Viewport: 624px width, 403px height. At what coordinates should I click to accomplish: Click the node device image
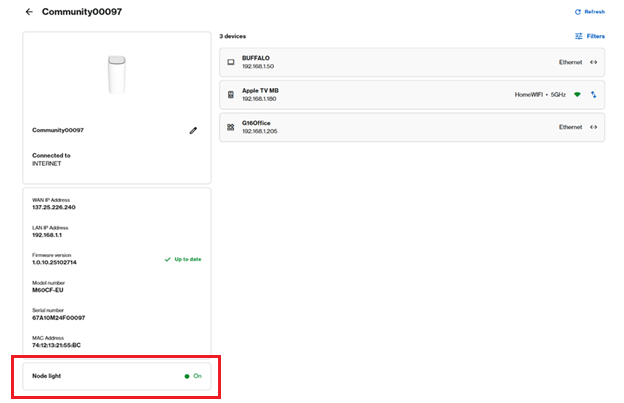coord(117,74)
